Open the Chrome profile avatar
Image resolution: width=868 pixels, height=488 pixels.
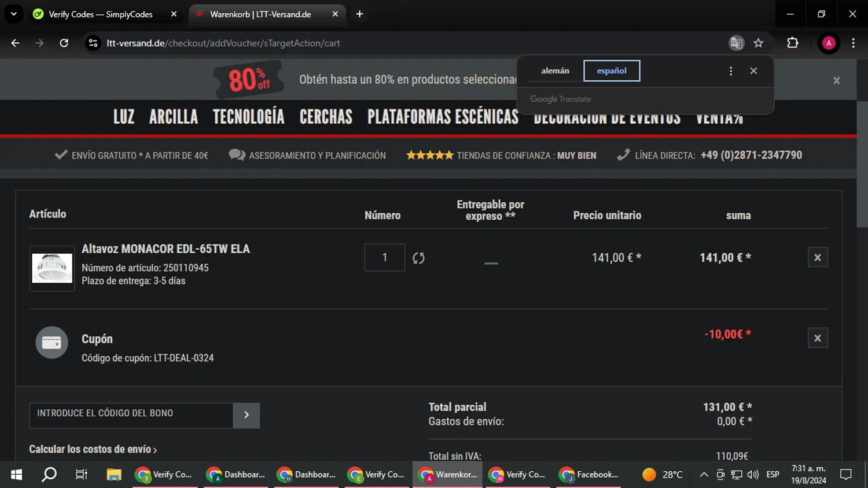(829, 43)
